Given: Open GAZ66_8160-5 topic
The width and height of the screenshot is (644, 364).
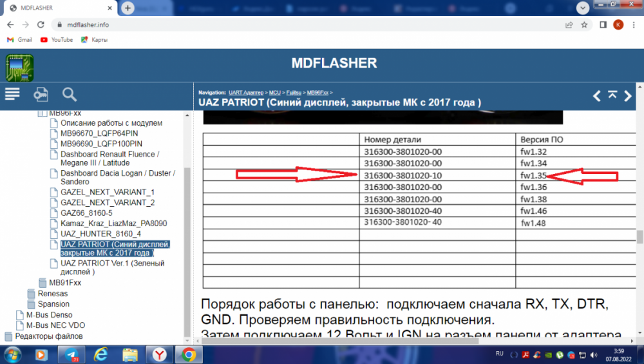Looking at the screenshot, I should point(86,213).
